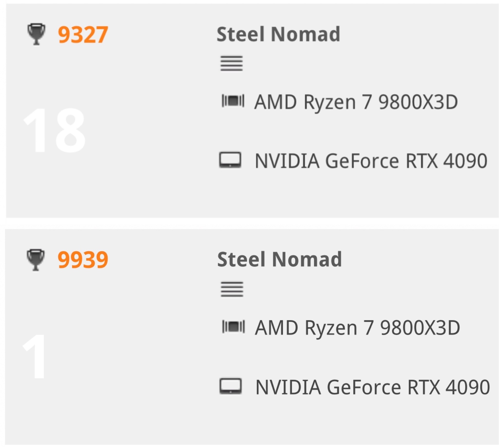Image resolution: width=499 pixels, height=448 pixels.
Task: Click NVIDIA GeForce RTX 4090 in the rank 18 card
Action: click(x=371, y=161)
